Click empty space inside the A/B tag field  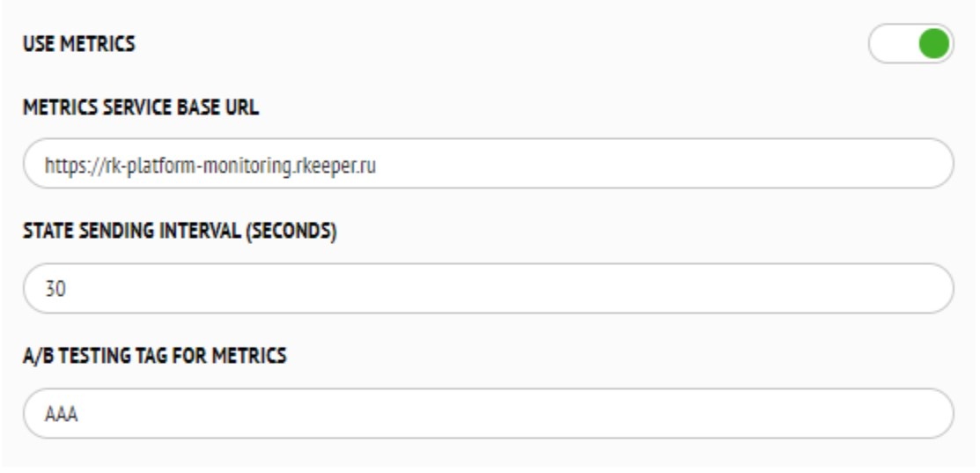[528, 414]
